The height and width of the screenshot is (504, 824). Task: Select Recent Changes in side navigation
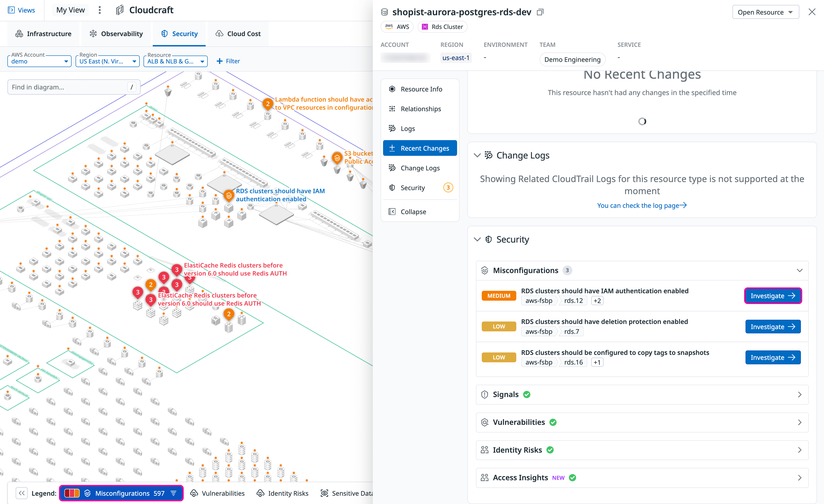tap(420, 148)
